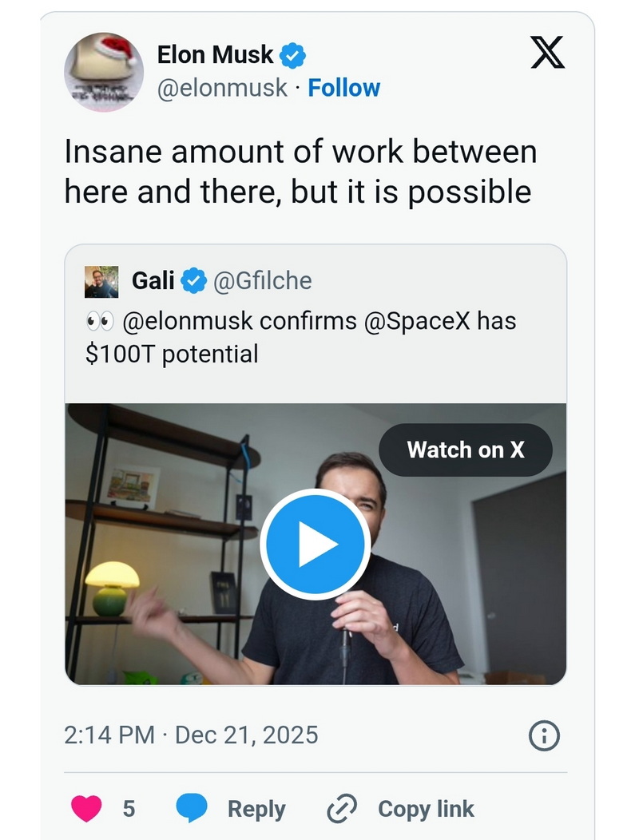Open the @Gfilche handle

tap(261, 282)
